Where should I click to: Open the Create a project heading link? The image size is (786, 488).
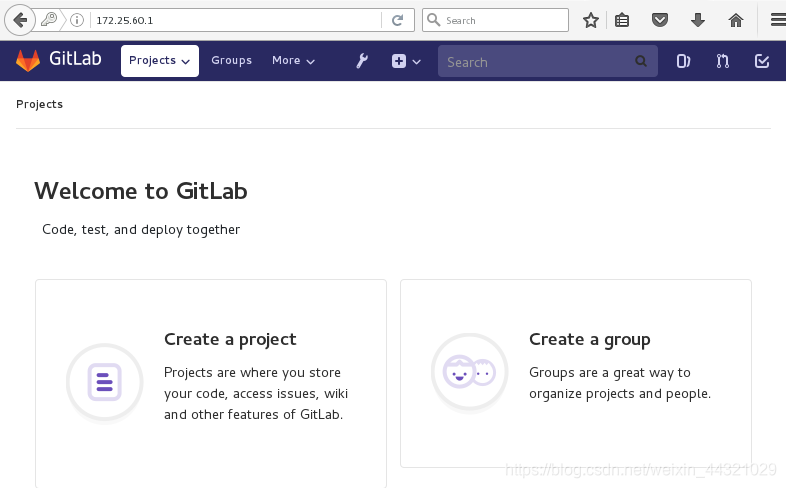[x=230, y=340]
